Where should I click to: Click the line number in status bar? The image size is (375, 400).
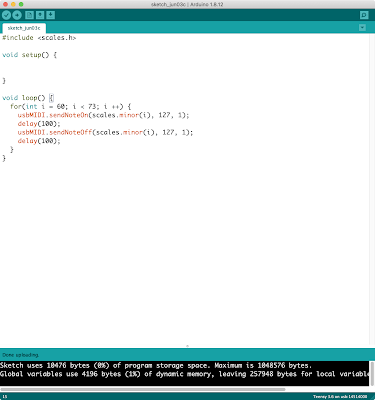[5, 397]
